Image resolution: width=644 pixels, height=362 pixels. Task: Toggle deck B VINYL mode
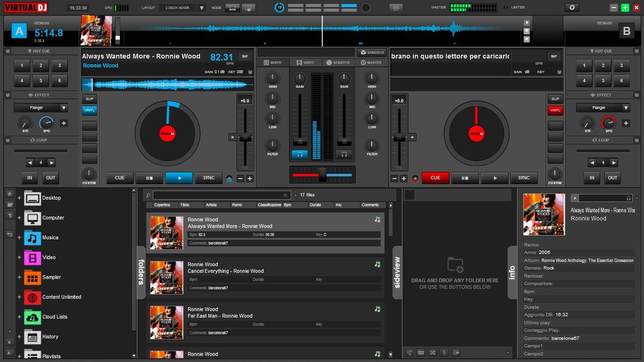point(555,110)
